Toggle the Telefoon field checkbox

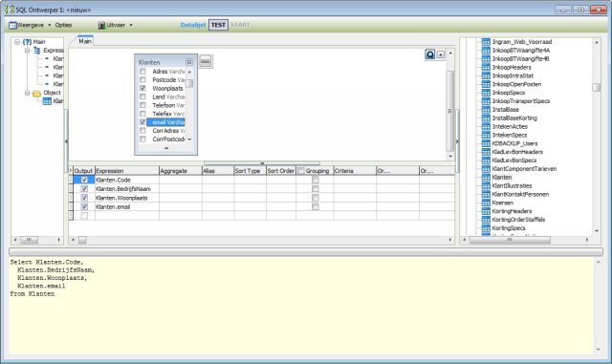click(142, 105)
